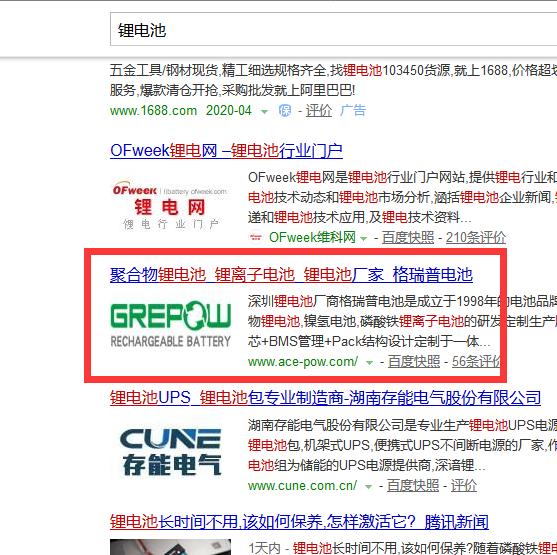Open the CUNE 存能电气 logo image

tap(171, 452)
